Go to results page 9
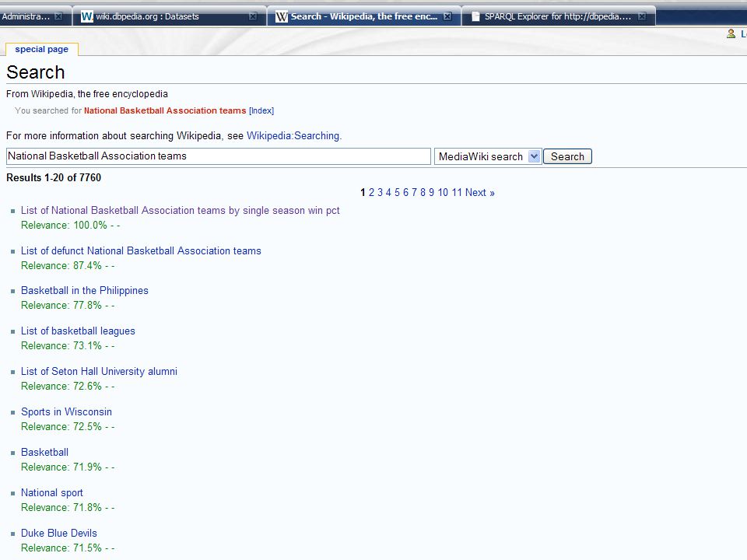Image resolution: width=747 pixels, height=560 pixels. point(431,192)
